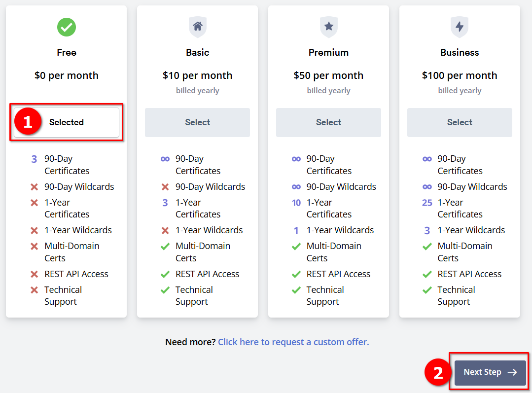Click the number 25 beside Business 1-Year Certificates

[427, 203]
